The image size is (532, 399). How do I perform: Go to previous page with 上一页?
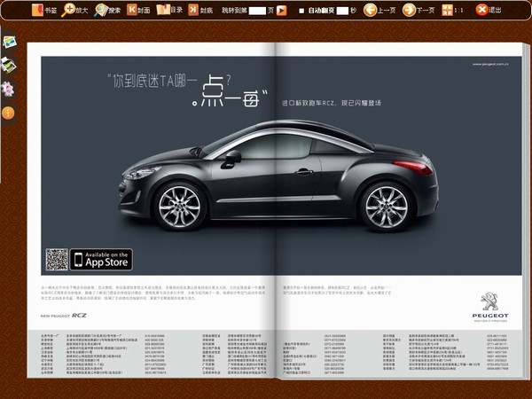click(379, 10)
